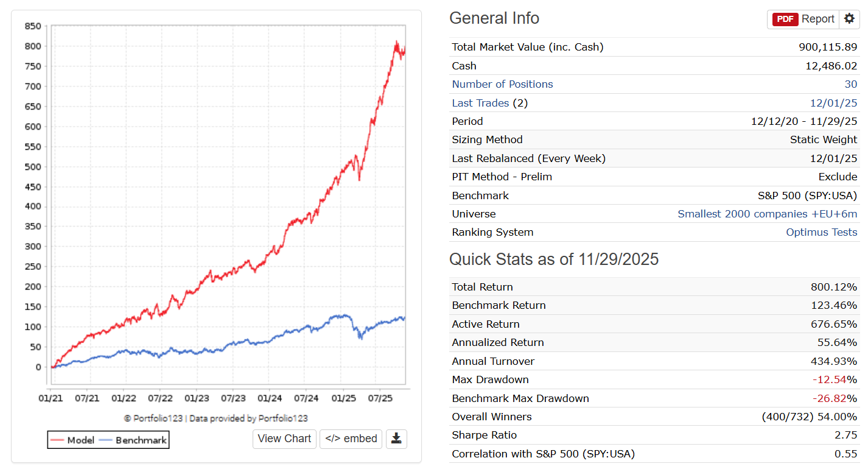Open the Optimus Tests ranking system
This screenshot has height=469, width=868.
point(821,232)
